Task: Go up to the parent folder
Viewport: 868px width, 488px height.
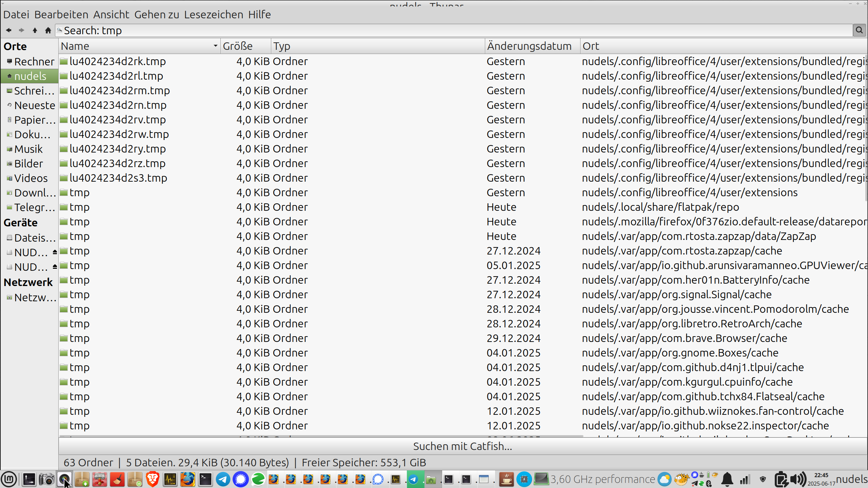Action: click(x=35, y=30)
